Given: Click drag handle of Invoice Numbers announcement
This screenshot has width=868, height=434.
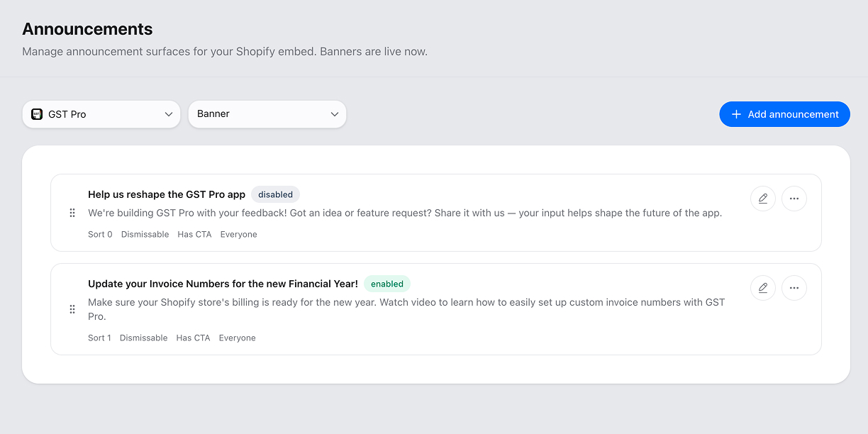Looking at the screenshot, I should [x=72, y=309].
